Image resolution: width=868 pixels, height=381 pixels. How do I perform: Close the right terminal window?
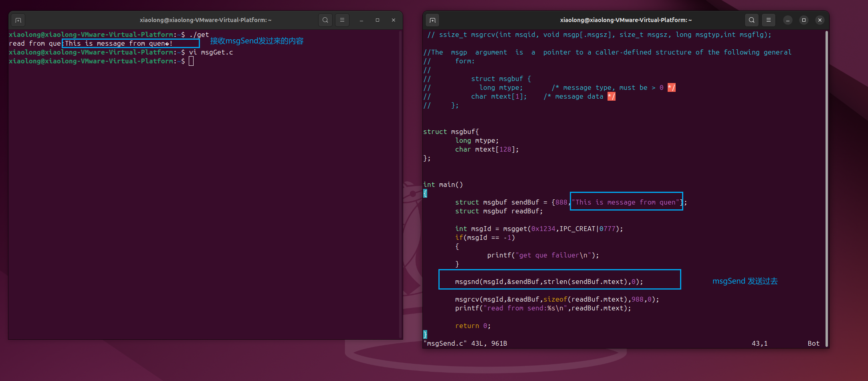[x=820, y=20]
